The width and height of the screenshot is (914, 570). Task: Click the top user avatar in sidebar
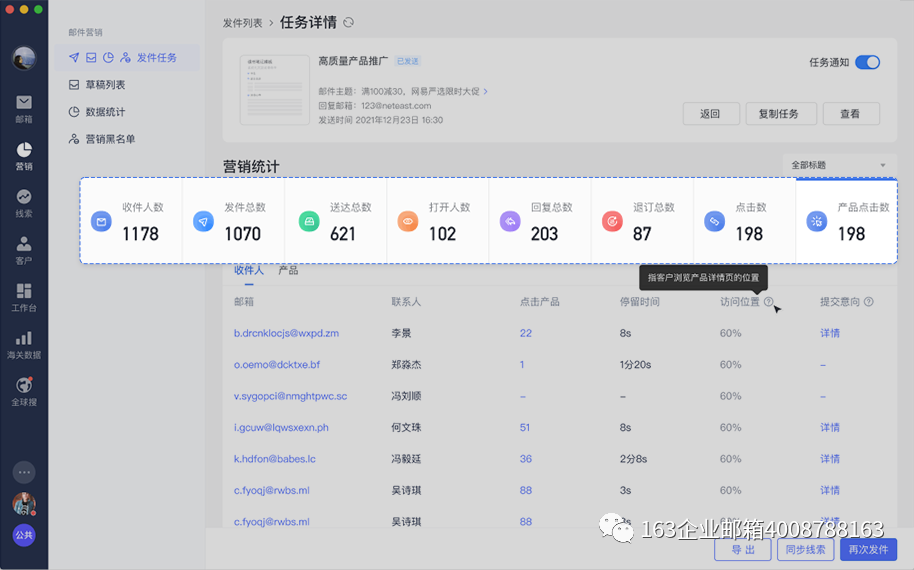click(x=24, y=58)
